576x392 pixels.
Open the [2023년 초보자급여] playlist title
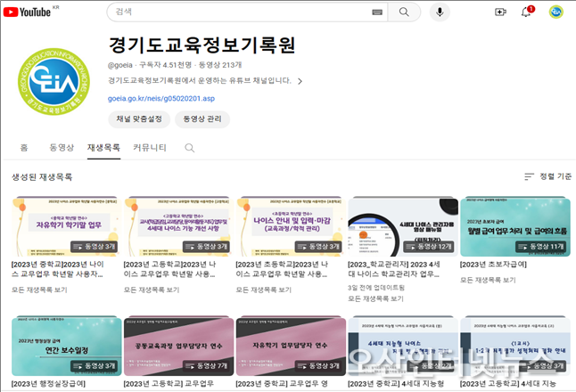pyautogui.click(x=493, y=265)
